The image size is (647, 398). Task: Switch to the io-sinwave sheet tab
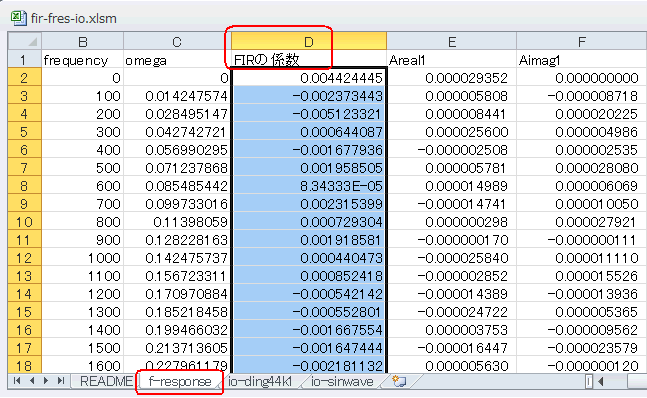[x=342, y=382]
